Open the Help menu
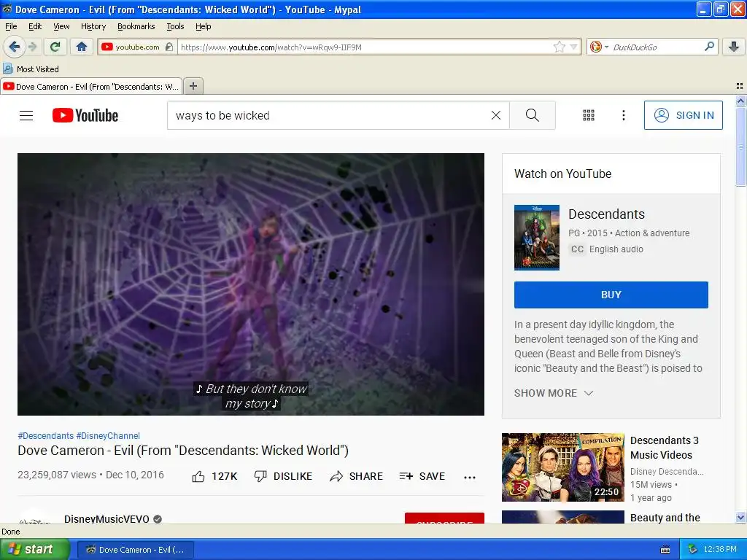Image resolution: width=747 pixels, height=560 pixels. pyautogui.click(x=203, y=26)
